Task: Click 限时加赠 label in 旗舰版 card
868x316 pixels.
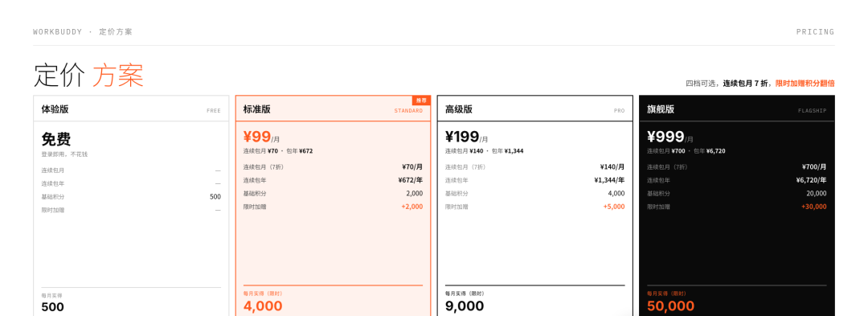Action: coord(659,207)
